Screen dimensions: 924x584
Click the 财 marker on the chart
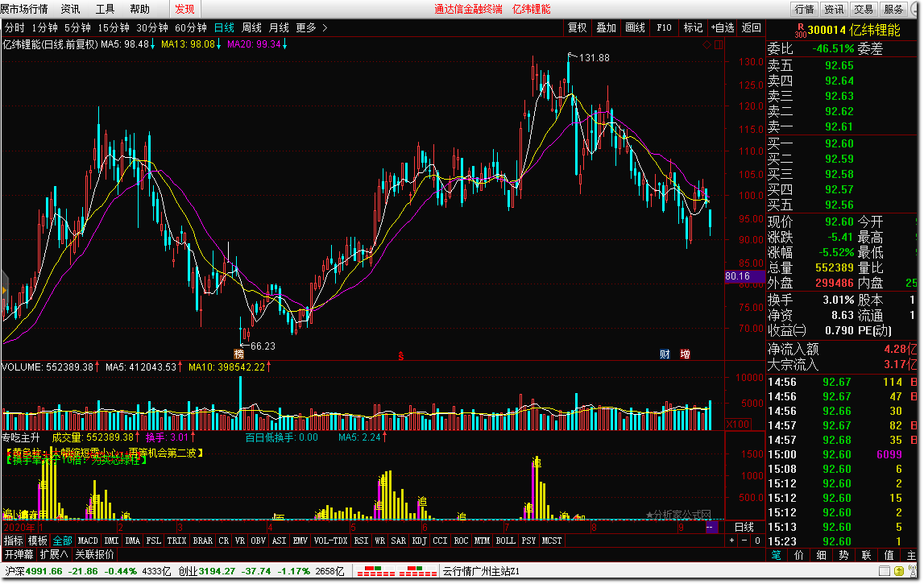pyautogui.click(x=665, y=354)
